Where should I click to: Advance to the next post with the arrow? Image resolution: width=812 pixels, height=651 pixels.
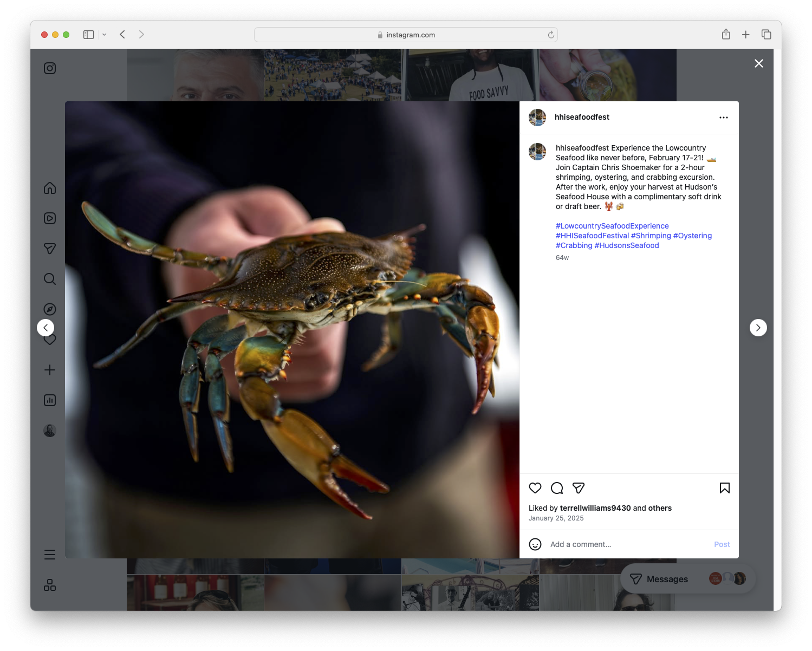tap(758, 328)
